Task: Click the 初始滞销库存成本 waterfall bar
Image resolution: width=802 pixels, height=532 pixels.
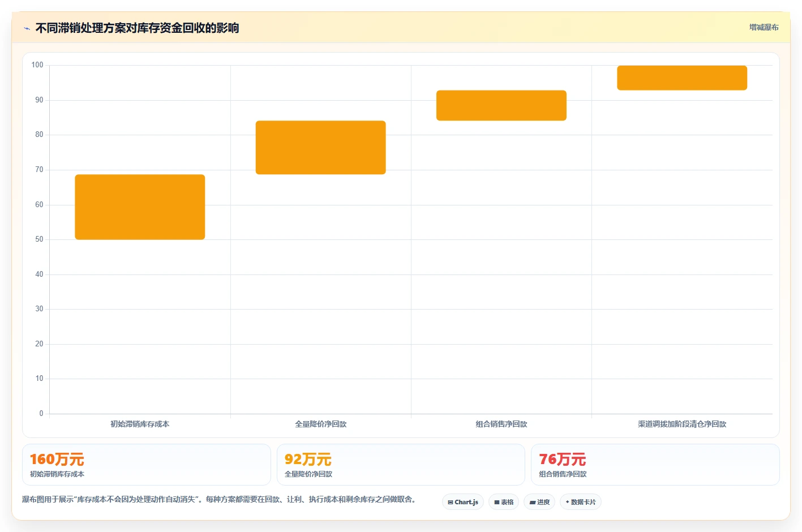Action: click(x=140, y=207)
